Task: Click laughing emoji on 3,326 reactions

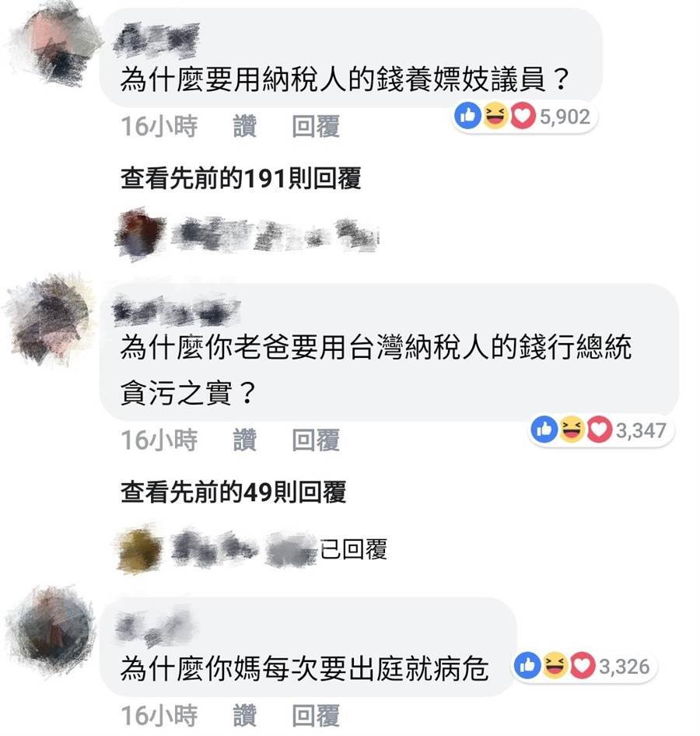Action: (x=555, y=665)
